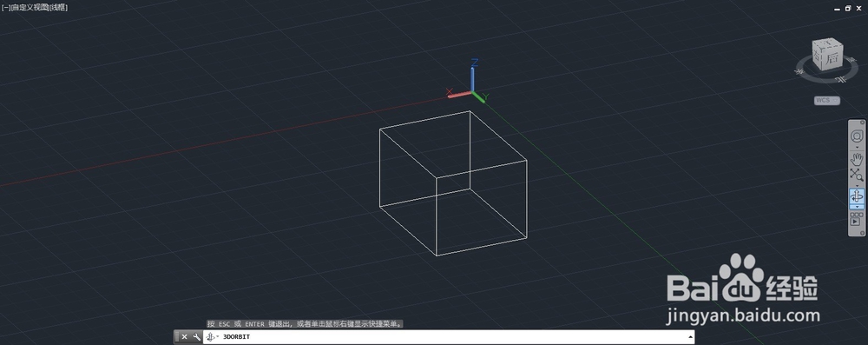Expand the Zoom options dropdown arrow

coord(857,185)
